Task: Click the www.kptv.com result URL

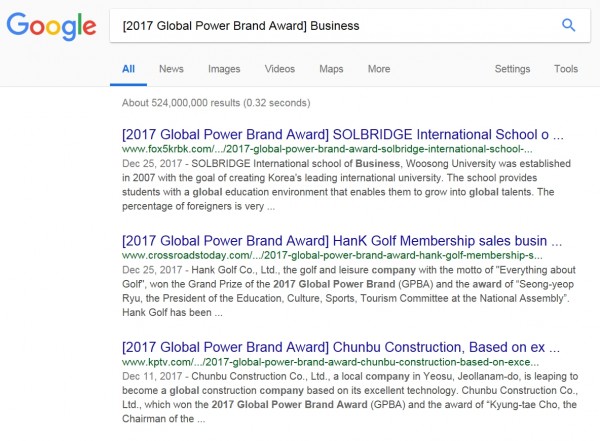Action: [330, 362]
